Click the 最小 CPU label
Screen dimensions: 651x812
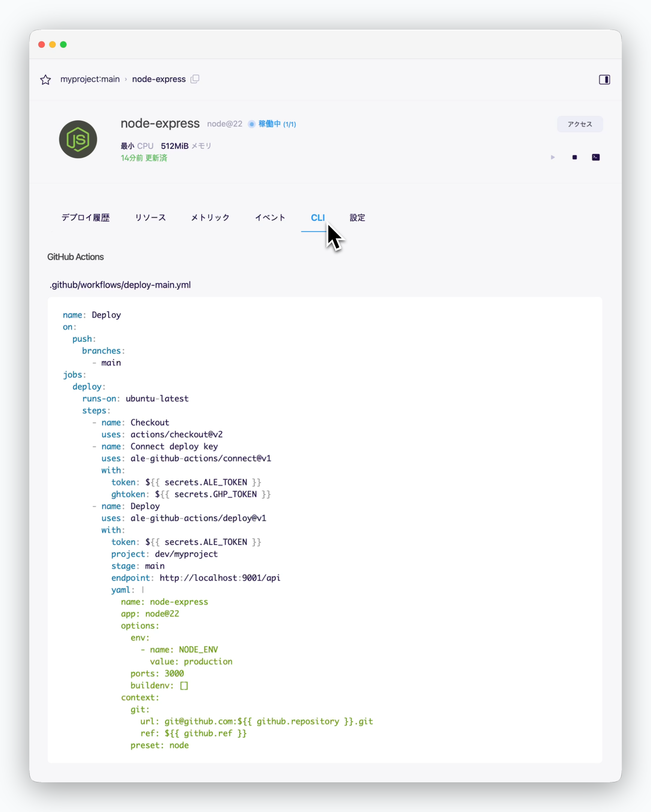137,146
